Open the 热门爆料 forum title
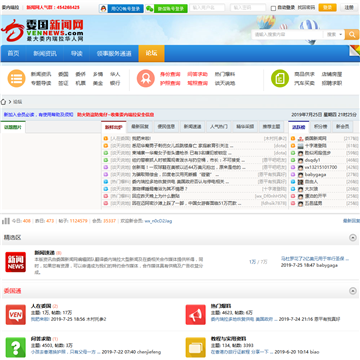The width and height of the screenshot is (360, 360). 221,306
